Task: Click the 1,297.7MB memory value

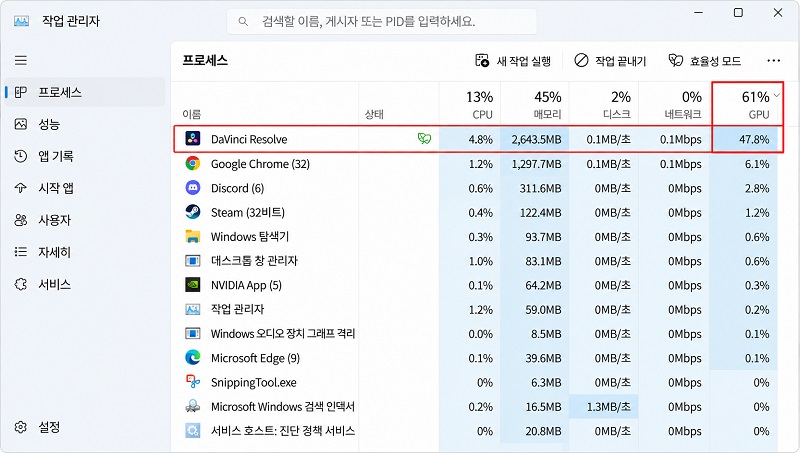Action: pos(536,164)
